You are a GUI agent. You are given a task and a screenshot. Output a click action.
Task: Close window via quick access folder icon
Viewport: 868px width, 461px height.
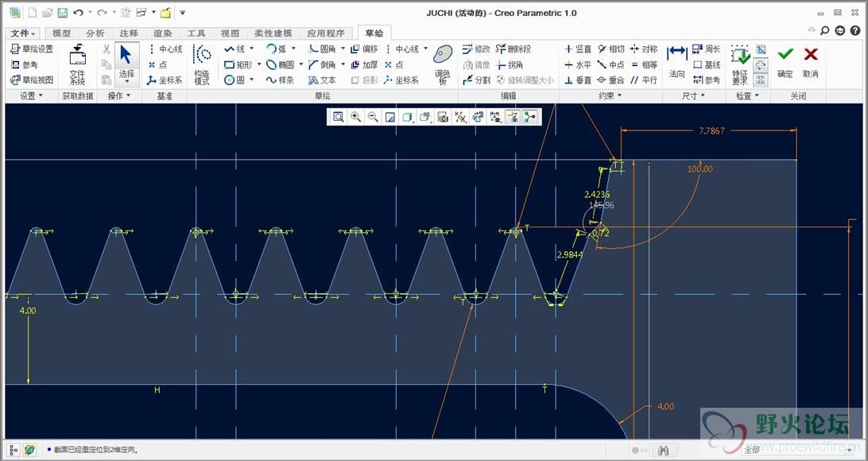click(165, 13)
